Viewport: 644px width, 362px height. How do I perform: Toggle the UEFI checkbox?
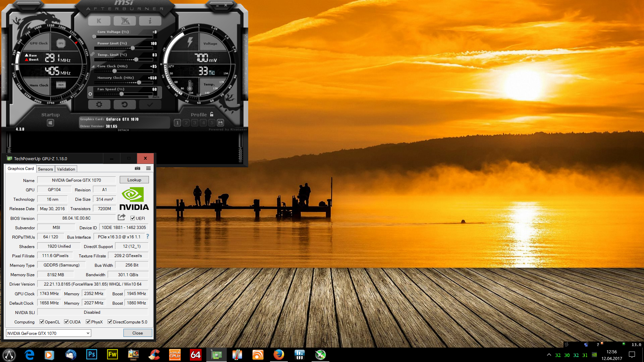pos(133,218)
